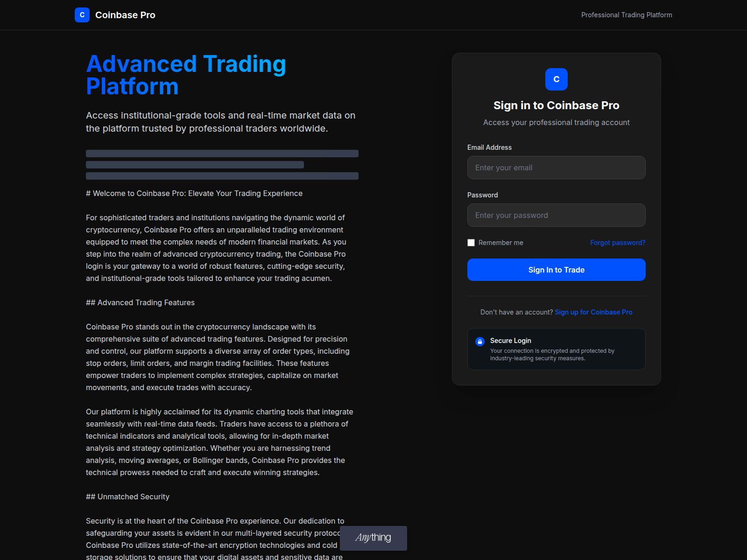Screen dimensions: 747x560
Task: Click paragraph starting For sophisticated traders
Action: [x=216, y=248]
